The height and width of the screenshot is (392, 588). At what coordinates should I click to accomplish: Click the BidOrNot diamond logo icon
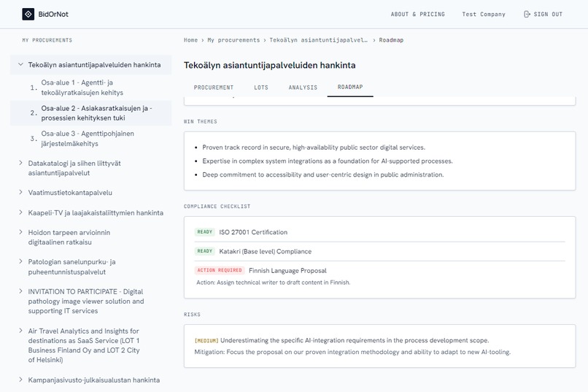coord(28,15)
